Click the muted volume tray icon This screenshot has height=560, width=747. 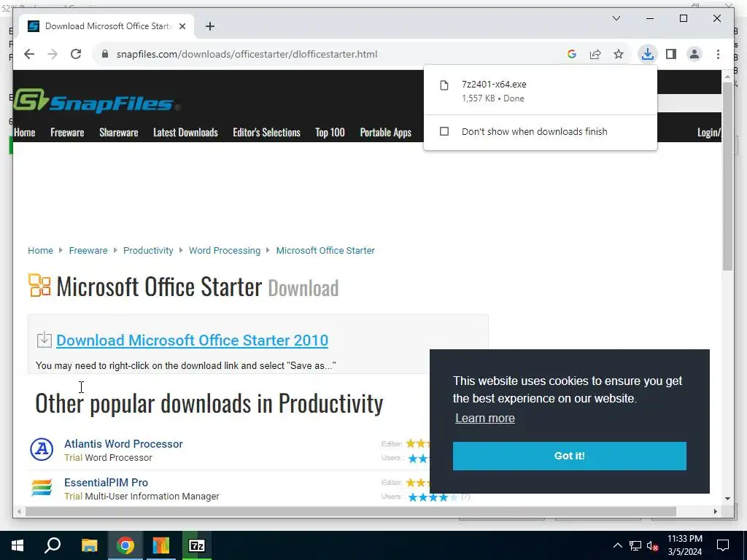[x=652, y=545]
